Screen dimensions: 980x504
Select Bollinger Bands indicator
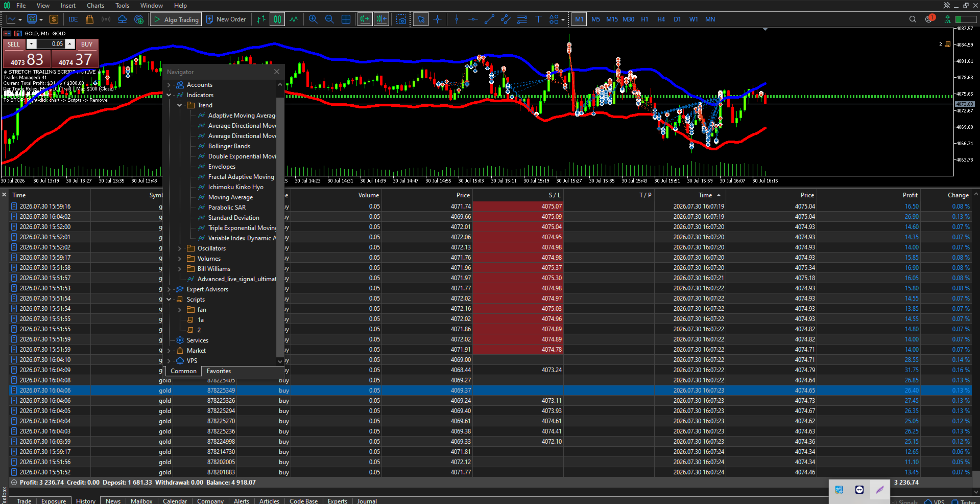(x=229, y=146)
